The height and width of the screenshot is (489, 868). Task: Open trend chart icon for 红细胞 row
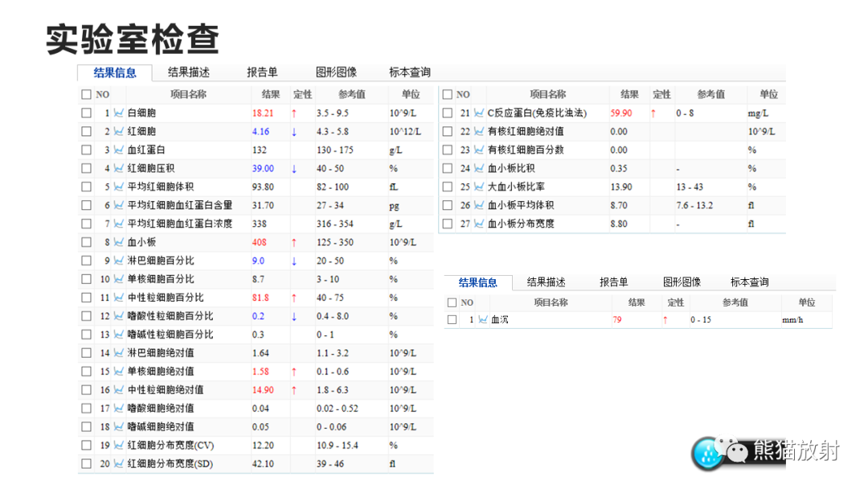(x=118, y=131)
